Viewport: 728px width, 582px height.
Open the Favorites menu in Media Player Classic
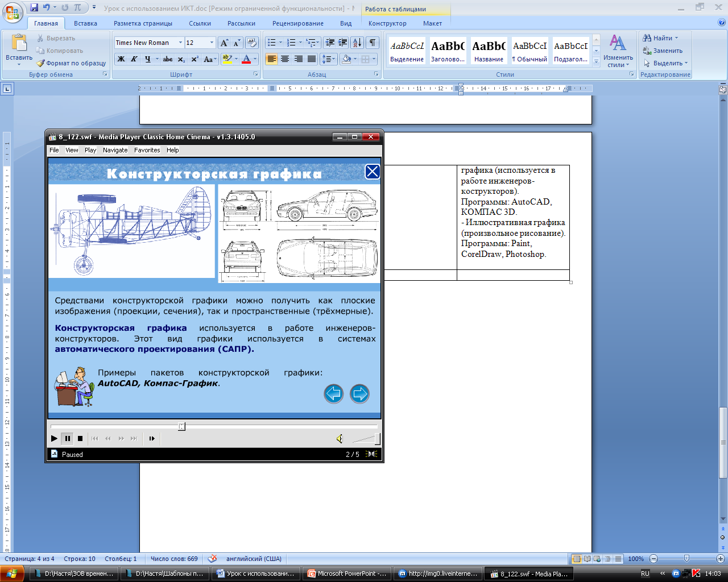pyautogui.click(x=147, y=150)
